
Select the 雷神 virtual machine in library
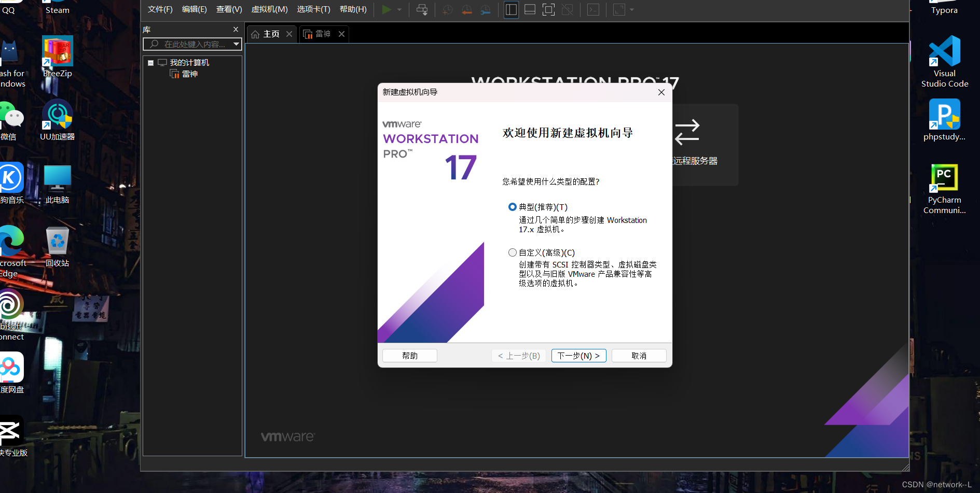pos(189,74)
